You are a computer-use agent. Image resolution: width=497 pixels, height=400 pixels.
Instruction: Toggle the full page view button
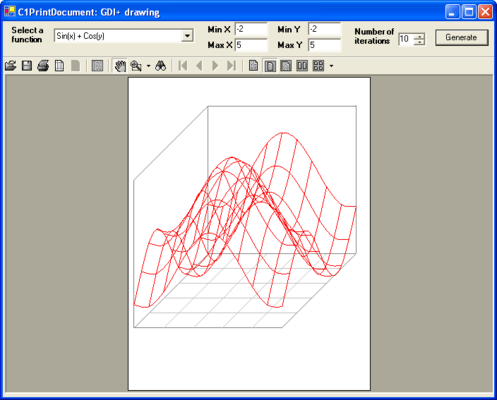click(270, 66)
